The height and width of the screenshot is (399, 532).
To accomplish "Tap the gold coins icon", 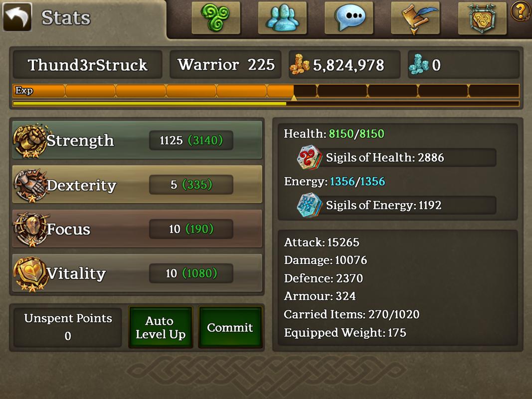I will (x=299, y=64).
